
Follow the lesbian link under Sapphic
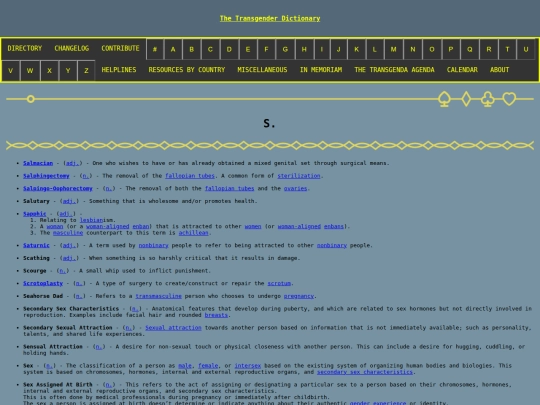tap(91, 220)
